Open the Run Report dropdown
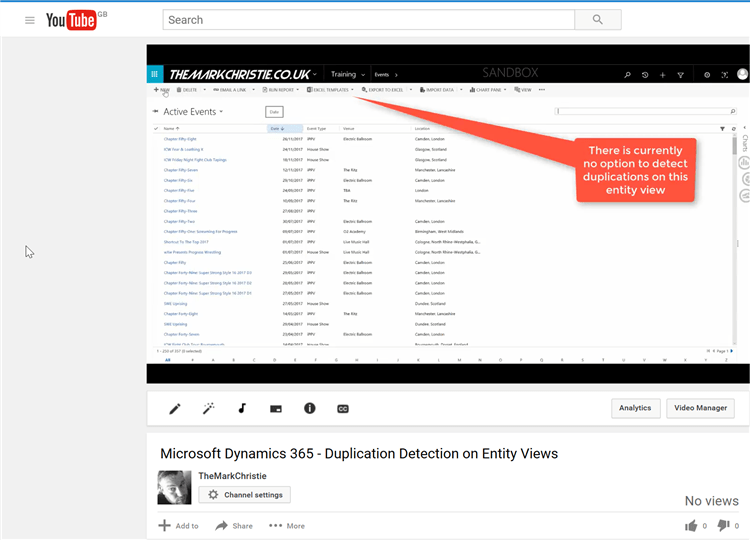 coord(297,89)
